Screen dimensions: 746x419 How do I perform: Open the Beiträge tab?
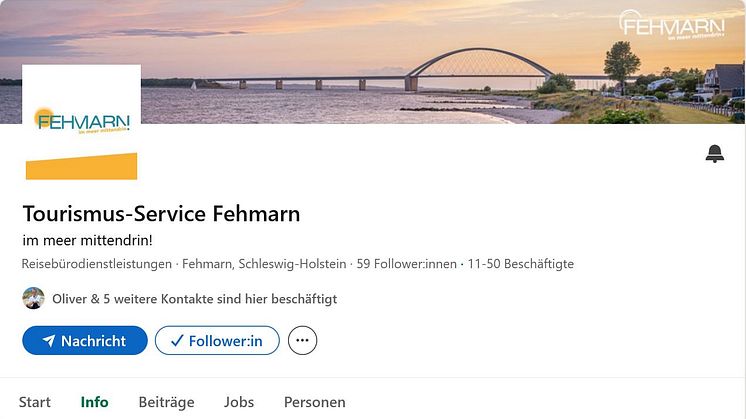pos(166,402)
